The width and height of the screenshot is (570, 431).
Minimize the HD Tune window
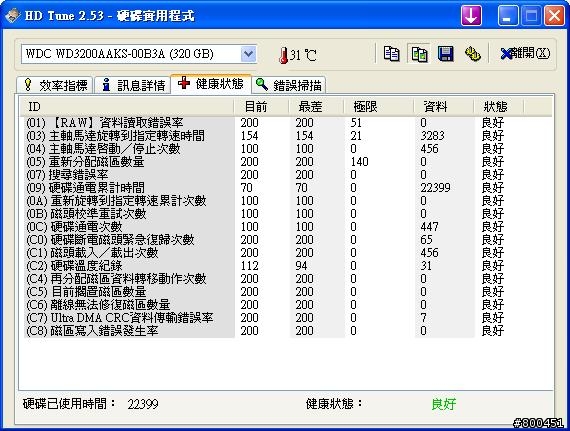click(508, 16)
